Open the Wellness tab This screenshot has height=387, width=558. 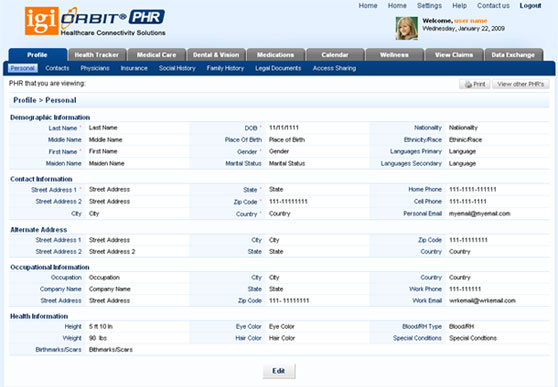pos(394,55)
